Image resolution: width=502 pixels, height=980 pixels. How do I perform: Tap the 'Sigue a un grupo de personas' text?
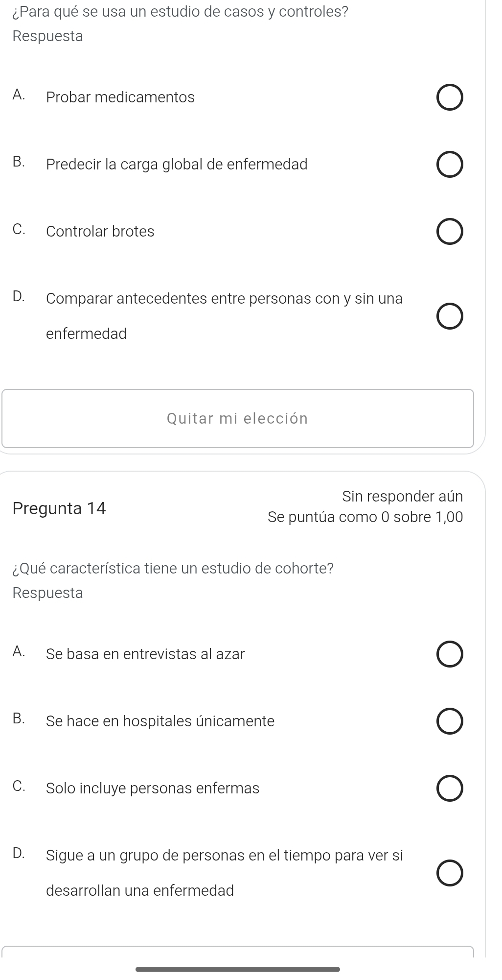[x=224, y=856]
